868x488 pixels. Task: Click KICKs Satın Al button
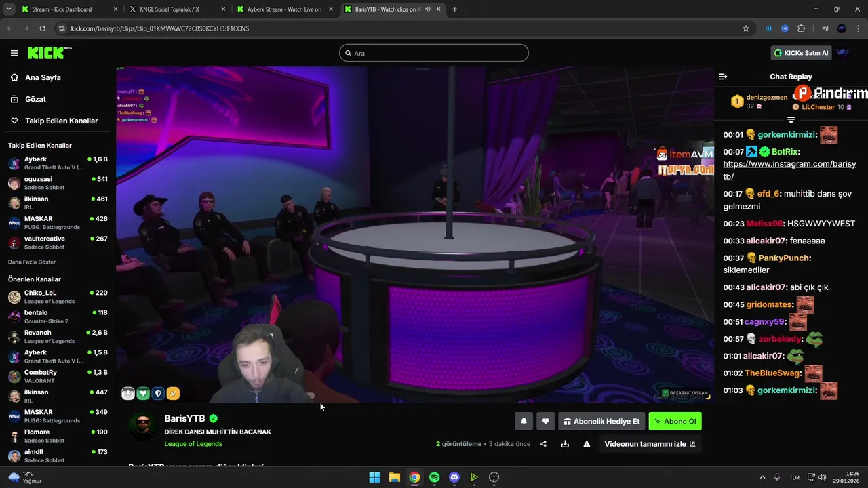(802, 53)
